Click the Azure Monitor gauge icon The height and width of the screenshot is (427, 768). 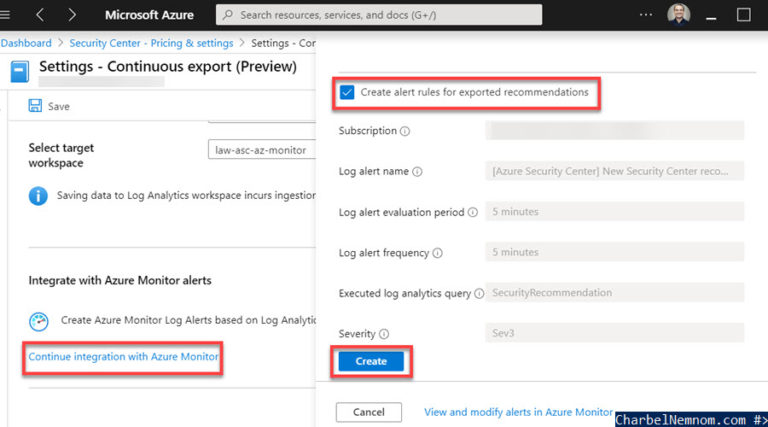[x=39, y=322]
